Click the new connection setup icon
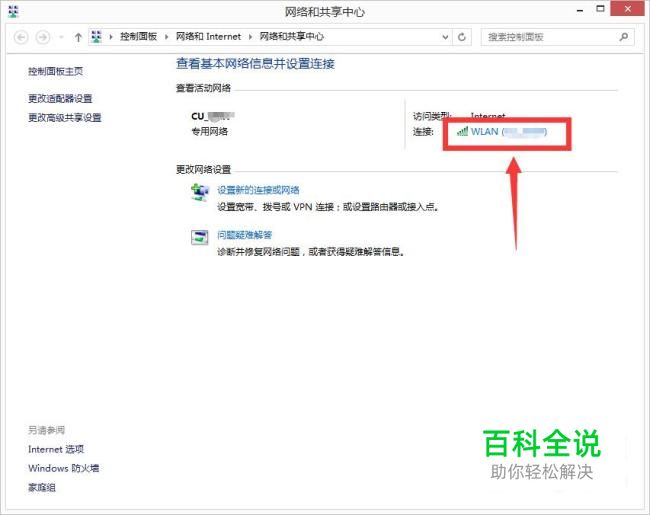The image size is (650, 515). [199, 192]
